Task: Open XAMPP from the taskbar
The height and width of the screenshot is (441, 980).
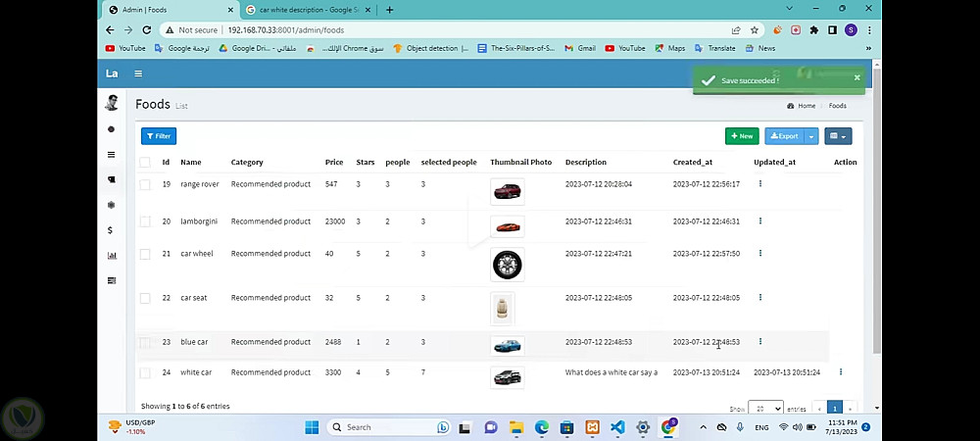Action: click(x=592, y=427)
